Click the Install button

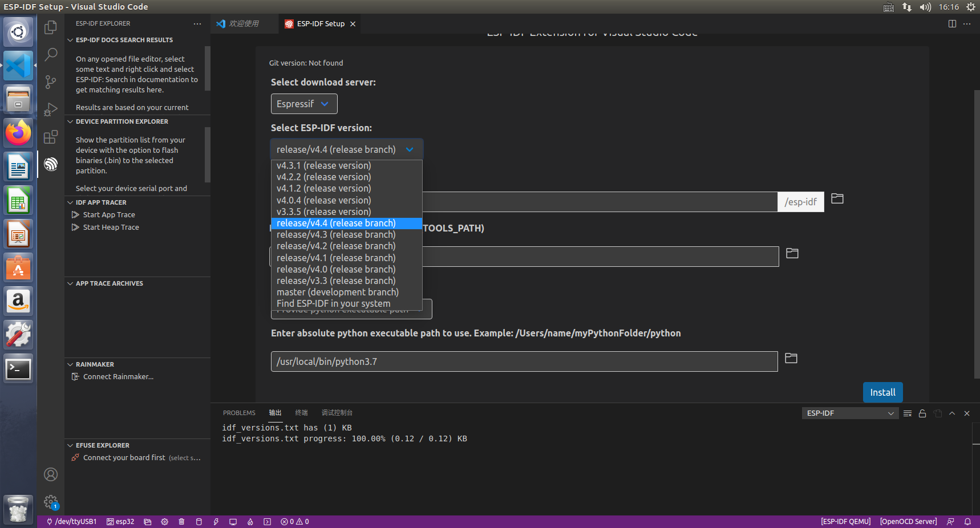coord(882,392)
